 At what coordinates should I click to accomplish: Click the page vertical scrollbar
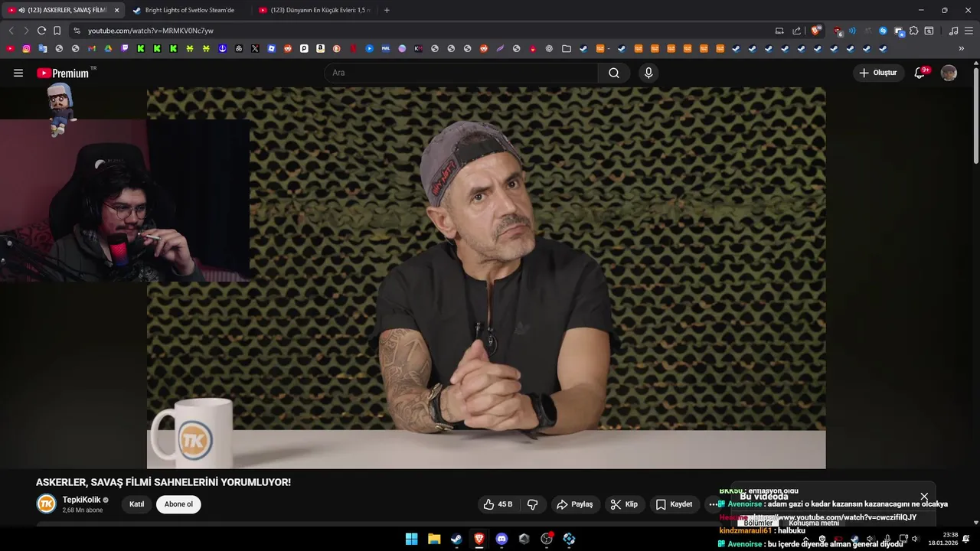point(975,115)
